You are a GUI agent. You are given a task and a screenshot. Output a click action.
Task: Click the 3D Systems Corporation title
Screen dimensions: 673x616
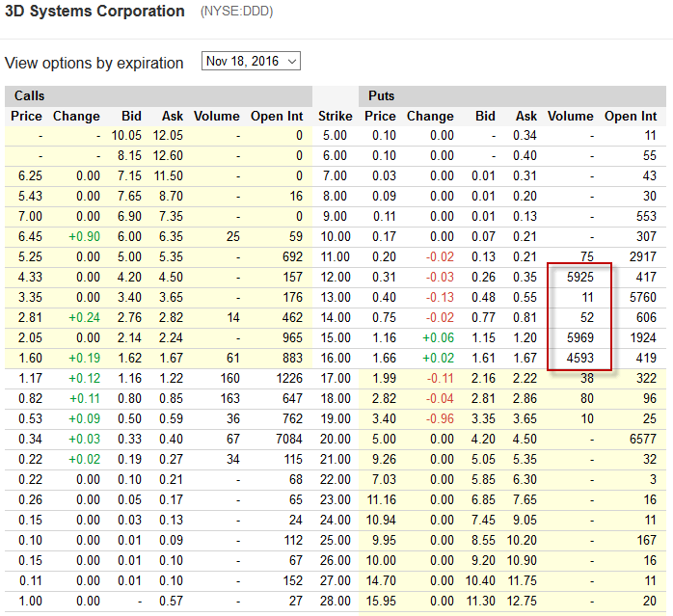coord(94,11)
